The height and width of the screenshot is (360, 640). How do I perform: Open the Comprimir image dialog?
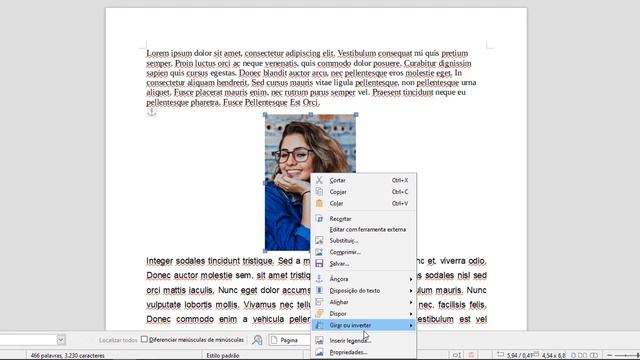click(x=363, y=252)
